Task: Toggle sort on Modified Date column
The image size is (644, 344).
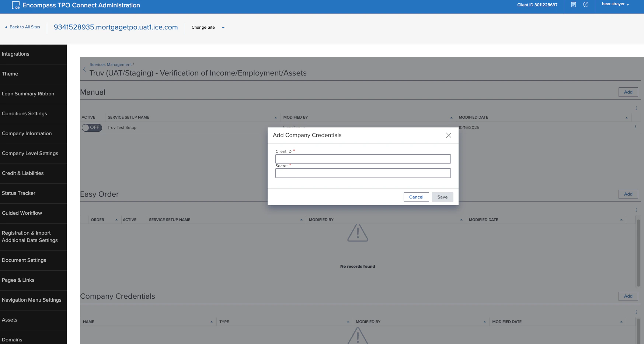Action: click(626, 117)
